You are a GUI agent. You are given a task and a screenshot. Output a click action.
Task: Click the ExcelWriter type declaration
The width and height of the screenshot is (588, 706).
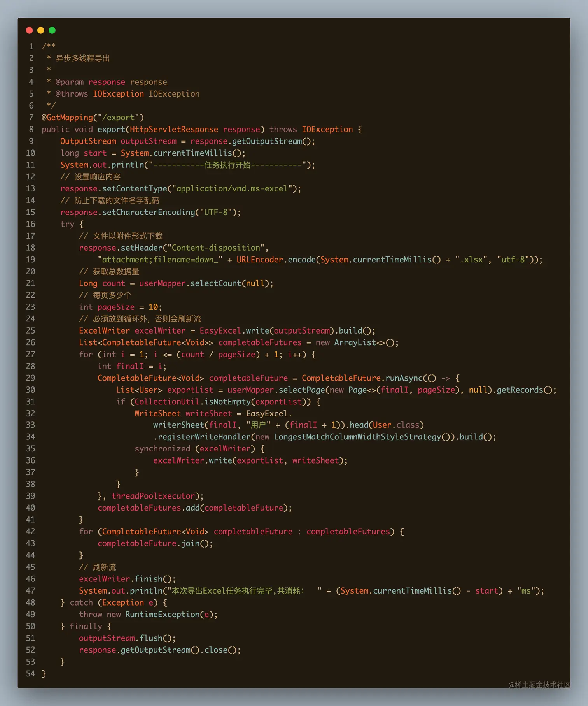click(x=105, y=331)
